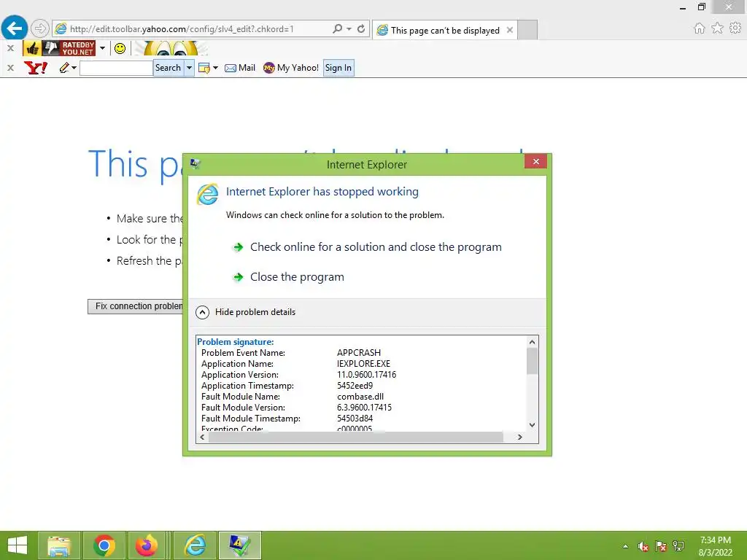Click the grayed forward arrow button
Screen dimensions: 747x560
[x=40, y=28]
